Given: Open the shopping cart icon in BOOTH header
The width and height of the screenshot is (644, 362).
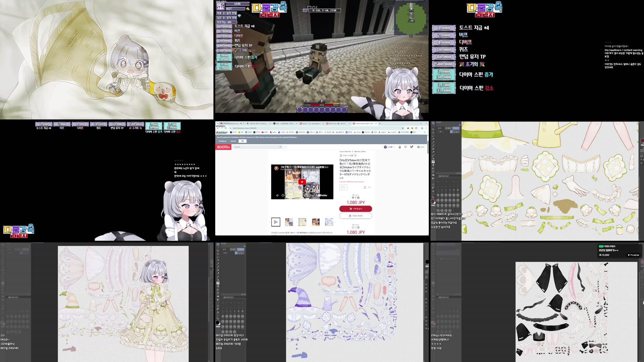Looking at the screenshot, I should [411, 147].
